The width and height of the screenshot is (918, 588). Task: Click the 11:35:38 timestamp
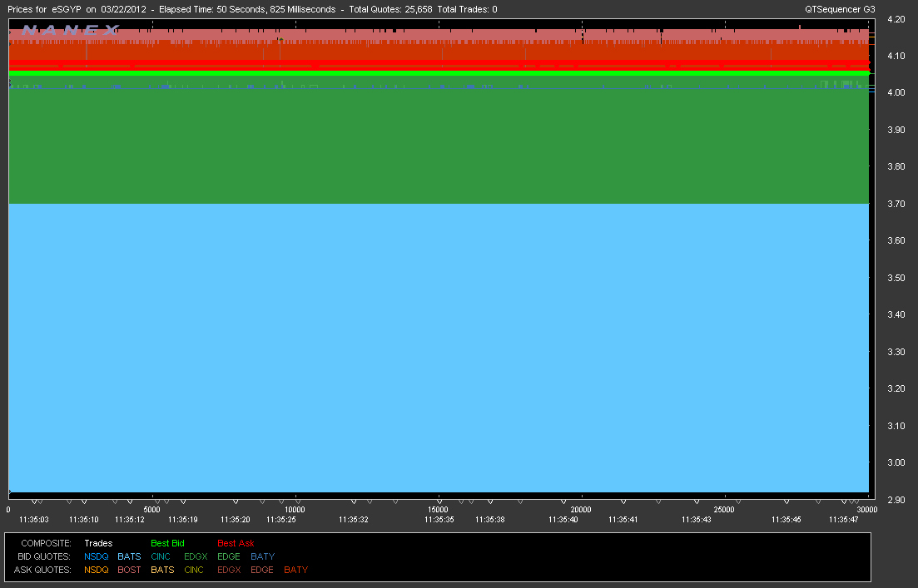pyautogui.click(x=490, y=520)
